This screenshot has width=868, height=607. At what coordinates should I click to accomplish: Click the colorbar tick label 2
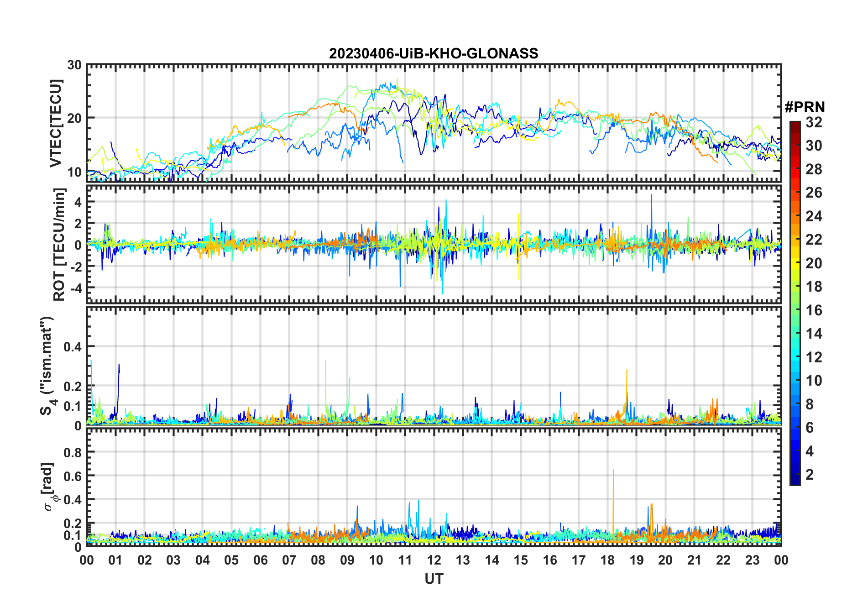(x=810, y=475)
